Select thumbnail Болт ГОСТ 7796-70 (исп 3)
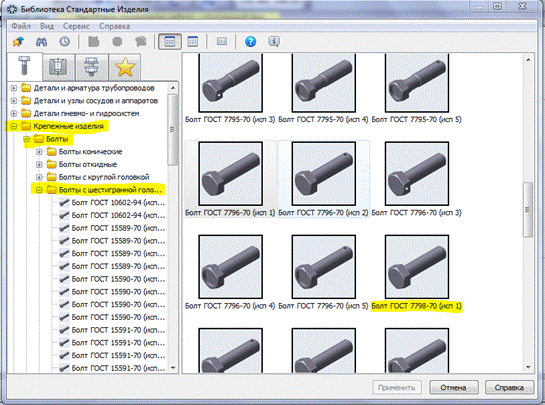Image resolution: width=545 pixels, height=405 pixels. click(417, 173)
